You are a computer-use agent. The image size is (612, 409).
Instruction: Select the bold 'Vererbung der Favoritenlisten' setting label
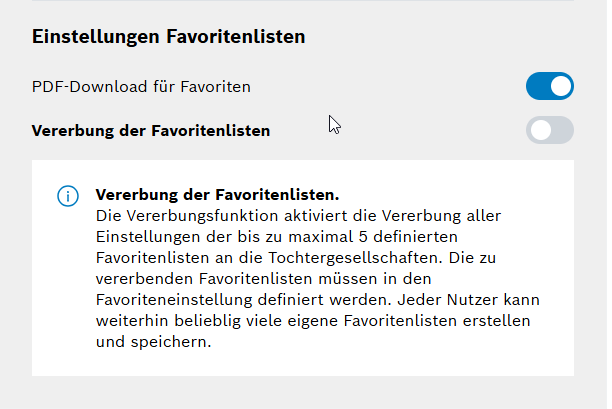point(151,131)
